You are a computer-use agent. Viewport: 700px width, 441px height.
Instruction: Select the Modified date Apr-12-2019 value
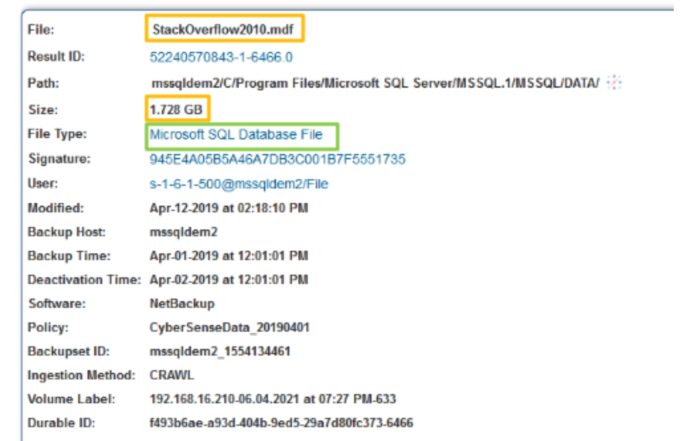229,208
